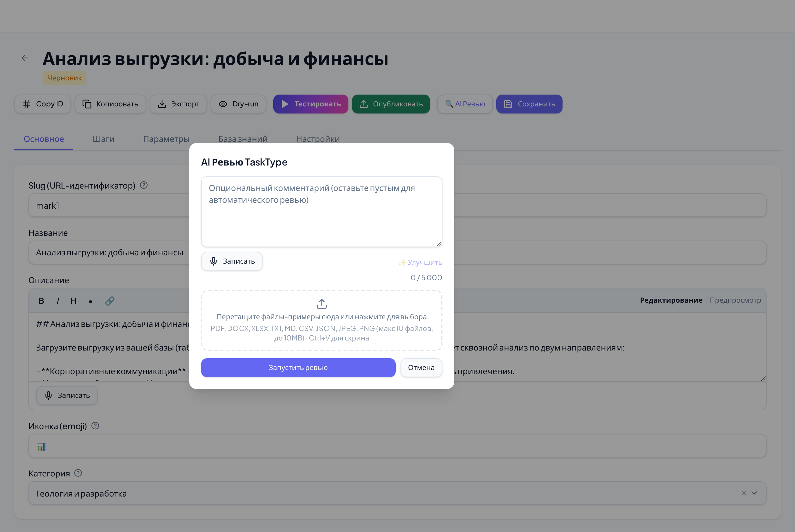
Task: Click the upload arrow icon in drop zone
Action: [x=321, y=304]
